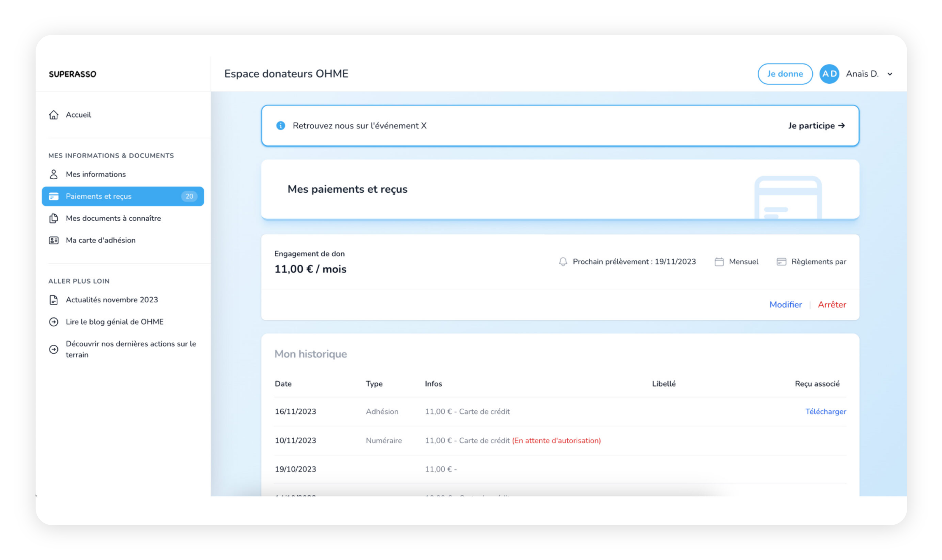Click the file icon beside Actualités novembre 2023
942x560 pixels.
click(53, 300)
